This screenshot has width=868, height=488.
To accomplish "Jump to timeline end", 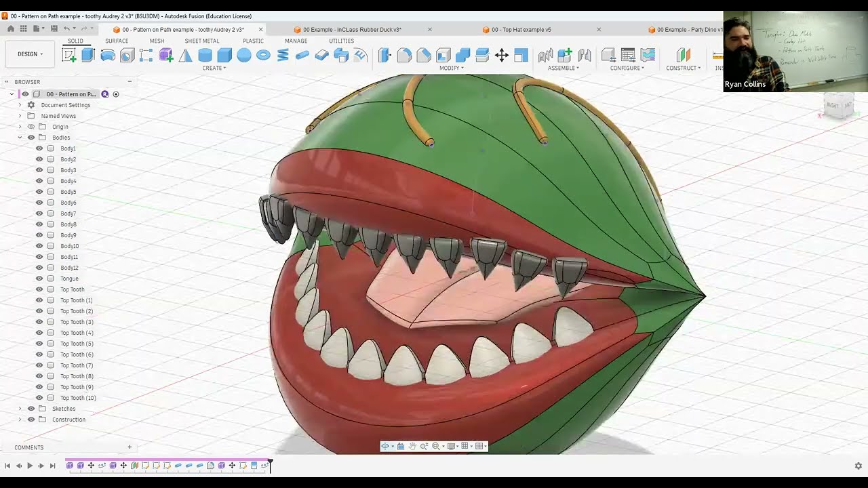I will coord(52,466).
